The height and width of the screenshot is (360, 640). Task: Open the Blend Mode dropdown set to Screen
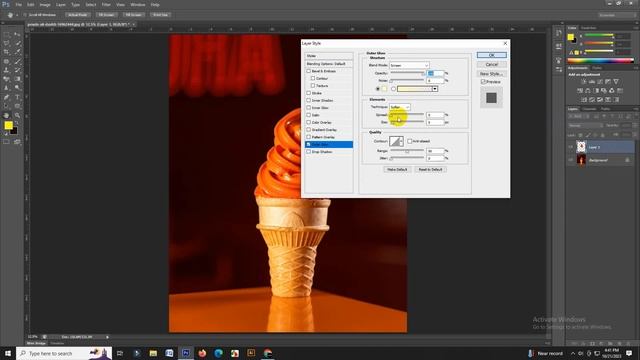[x=409, y=65]
